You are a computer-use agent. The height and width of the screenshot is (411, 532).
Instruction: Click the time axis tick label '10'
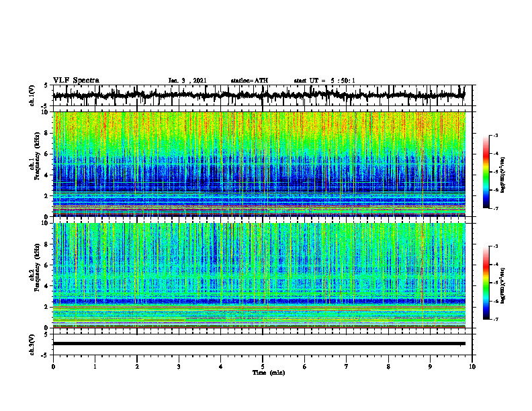pyautogui.click(x=472, y=367)
